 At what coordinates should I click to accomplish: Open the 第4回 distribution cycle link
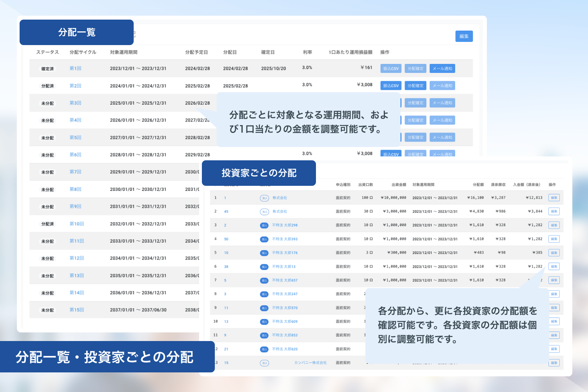point(75,120)
